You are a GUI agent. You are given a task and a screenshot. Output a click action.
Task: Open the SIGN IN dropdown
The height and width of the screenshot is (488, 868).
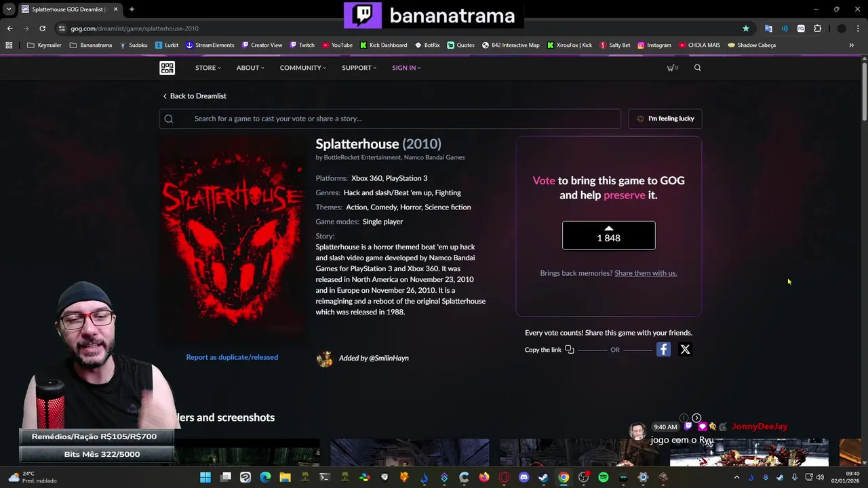click(406, 68)
